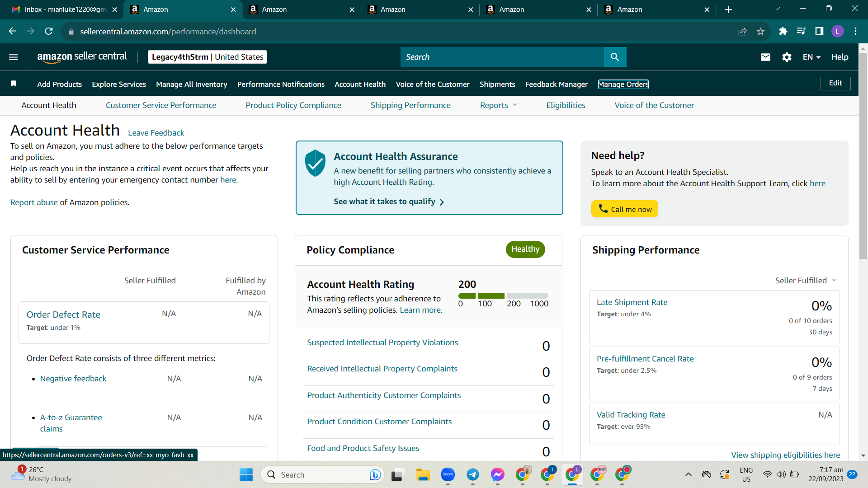Open the EN language dropdown
This screenshot has height=488, width=868.
click(811, 57)
